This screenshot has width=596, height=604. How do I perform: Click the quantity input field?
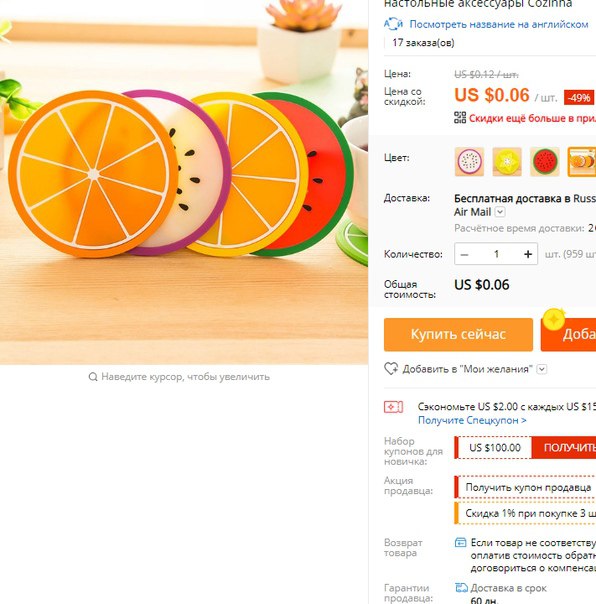click(x=496, y=254)
